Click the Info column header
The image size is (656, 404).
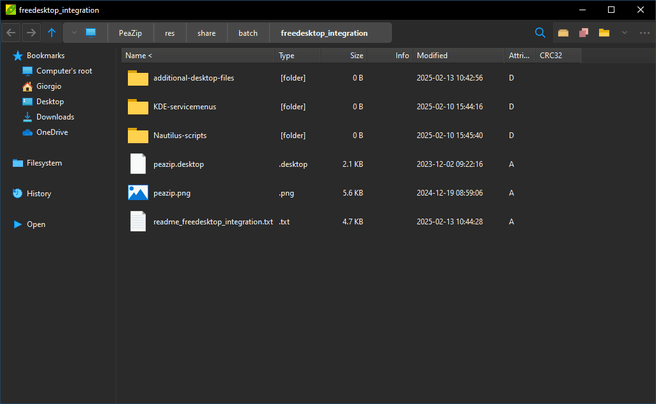pyautogui.click(x=390, y=56)
